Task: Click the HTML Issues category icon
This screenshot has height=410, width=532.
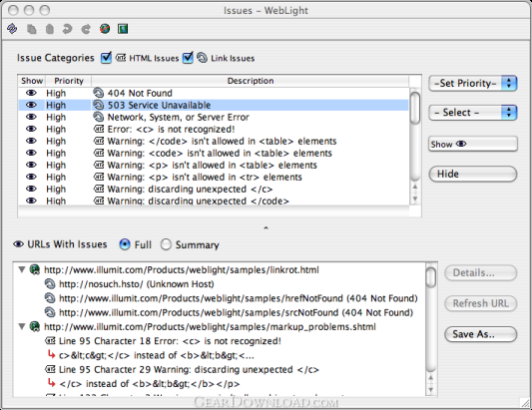Action: pyautogui.click(x=121, y=58)
